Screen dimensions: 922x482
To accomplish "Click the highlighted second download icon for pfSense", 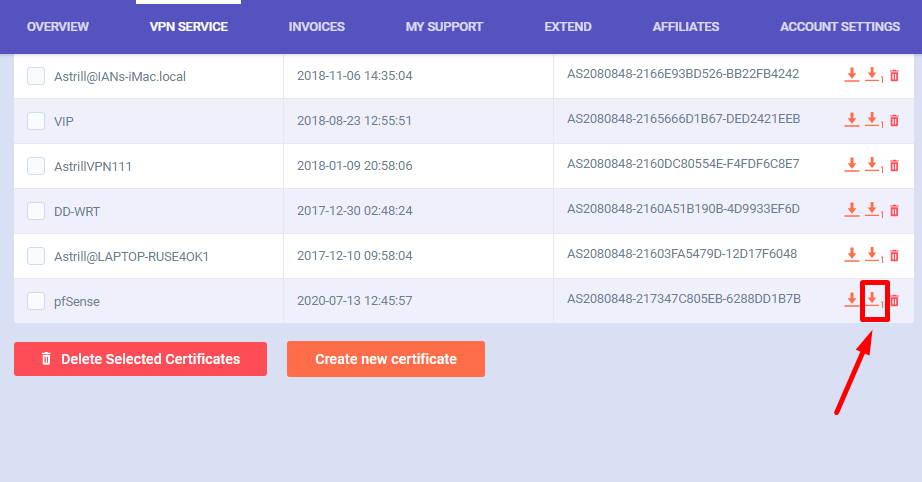I will (x=873, y=299).
